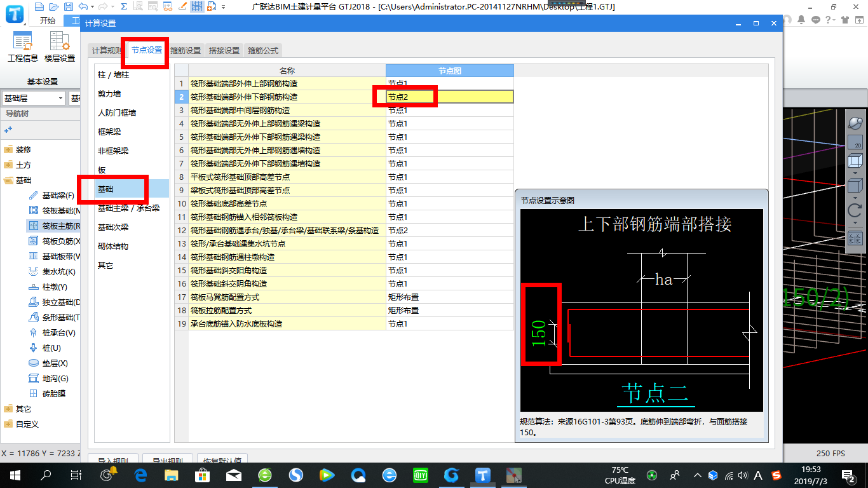Click the Sigma summary calculation icon
868x488 pixels.
(x=123, y=6)
